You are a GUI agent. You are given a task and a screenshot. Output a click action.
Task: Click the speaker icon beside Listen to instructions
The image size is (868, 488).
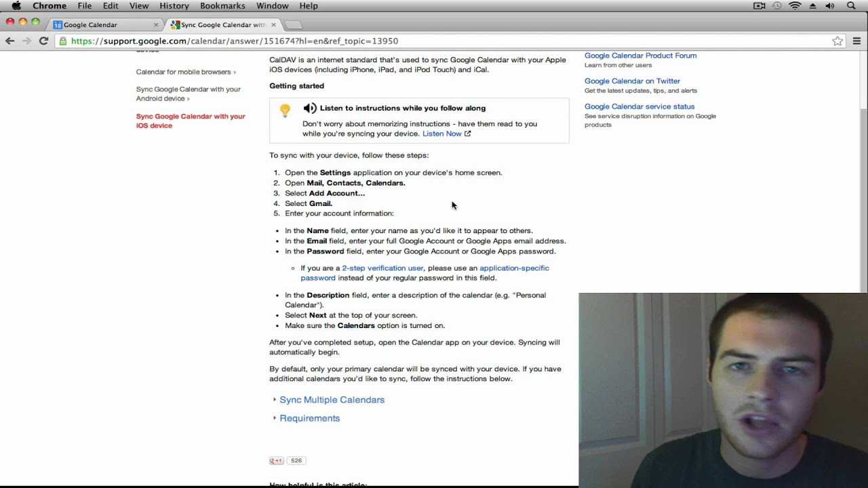pyautogui.click(x=310, y=108)
